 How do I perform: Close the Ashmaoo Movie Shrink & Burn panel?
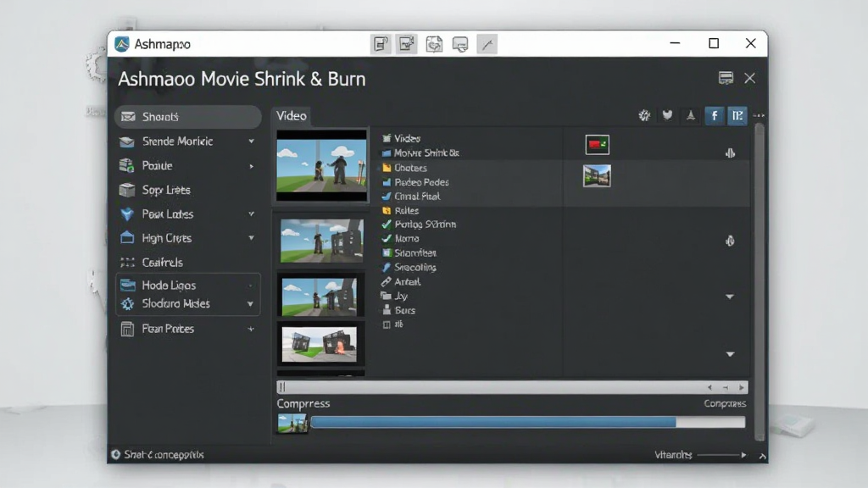(x=749, y=78)
